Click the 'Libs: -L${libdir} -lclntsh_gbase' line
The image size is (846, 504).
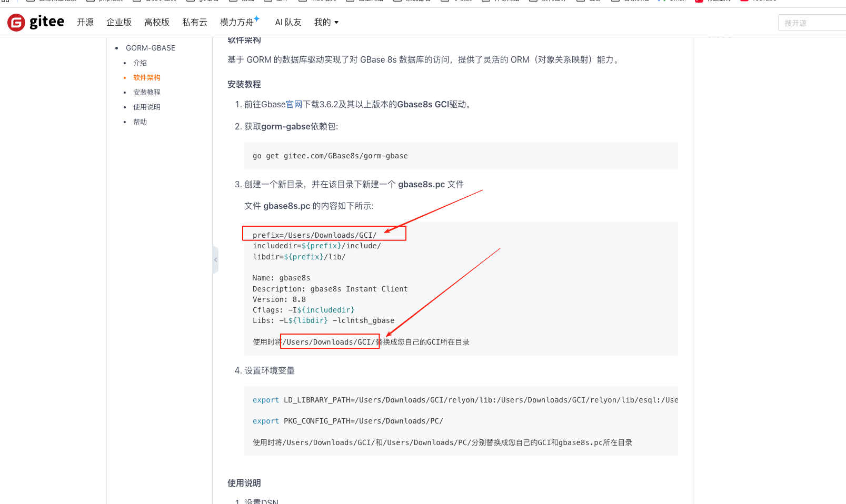tap(324, 320)
